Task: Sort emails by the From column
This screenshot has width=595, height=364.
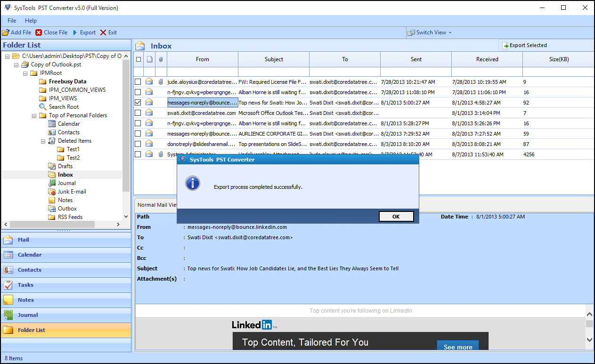Action: click(x=203, y=59)
